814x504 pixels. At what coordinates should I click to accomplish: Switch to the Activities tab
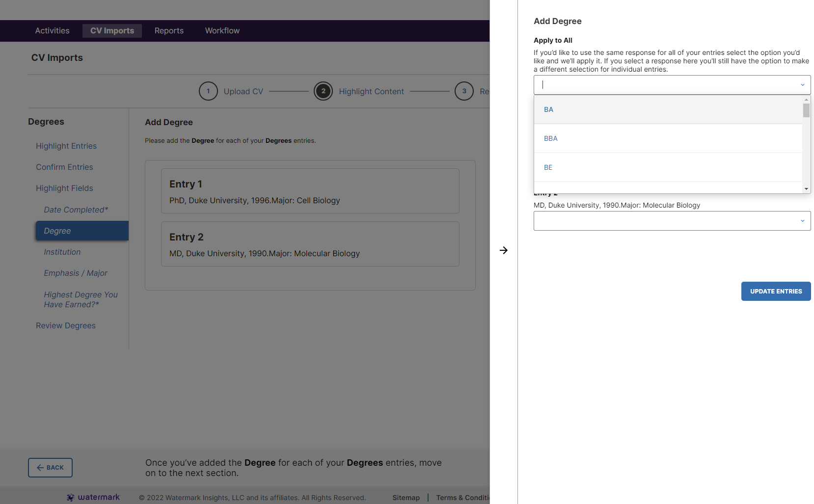click(52, 30)
